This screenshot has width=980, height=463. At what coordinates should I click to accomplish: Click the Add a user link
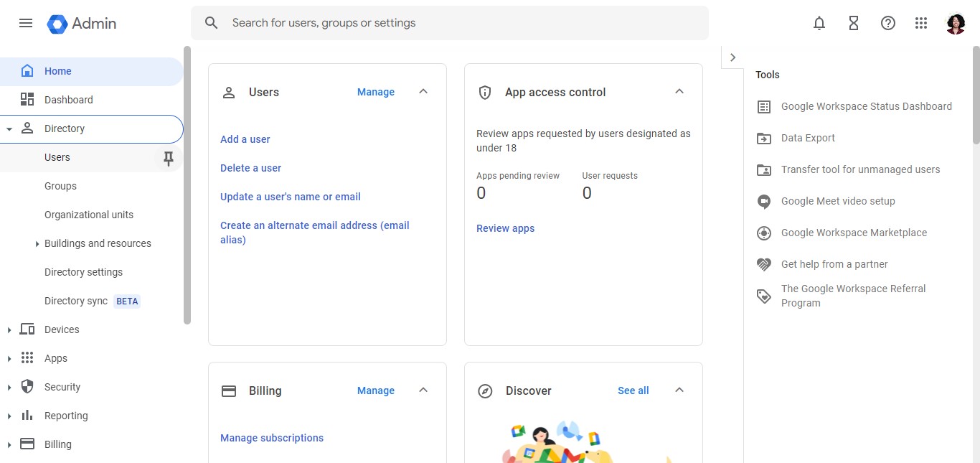(245, 139)
